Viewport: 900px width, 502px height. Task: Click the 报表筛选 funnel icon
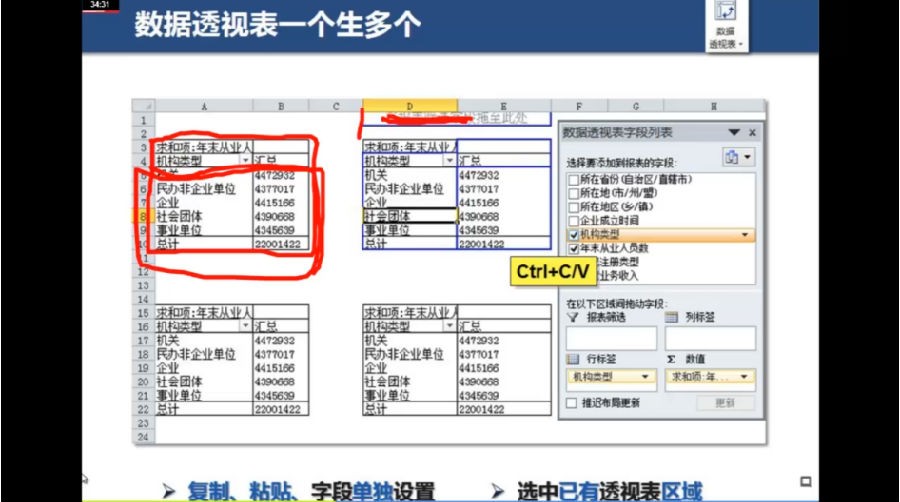click(x=572, y=317)
